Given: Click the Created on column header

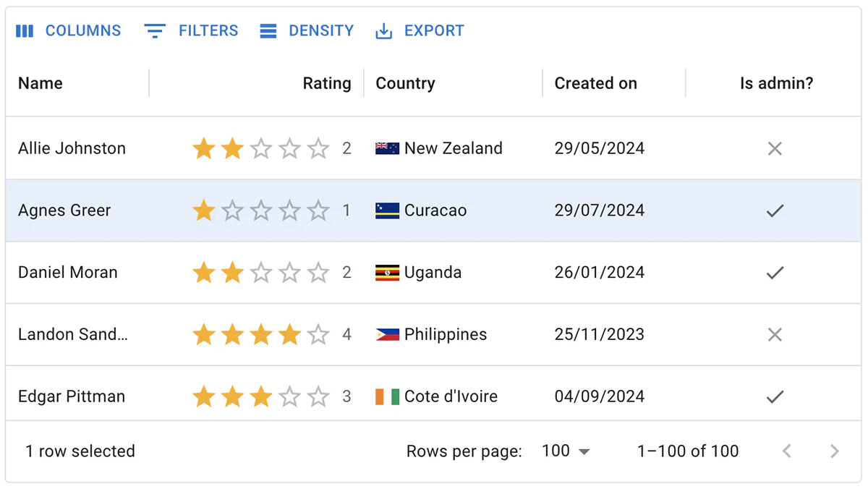Looking at the screenshot, I should tap(595, 83).
